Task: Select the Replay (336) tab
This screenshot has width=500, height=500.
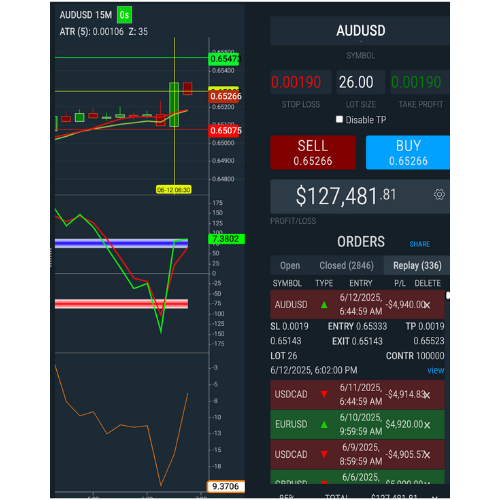Action: pos(417,266)
